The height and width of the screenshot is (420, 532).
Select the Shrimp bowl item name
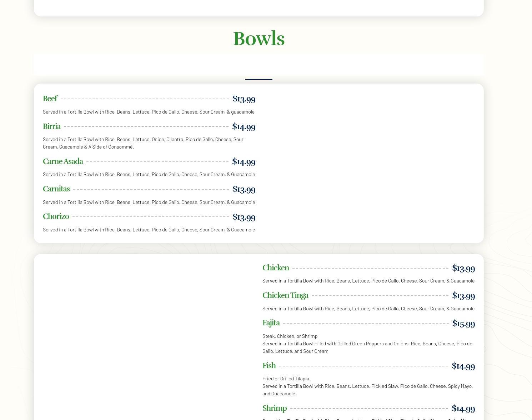[x=274, y=408]
